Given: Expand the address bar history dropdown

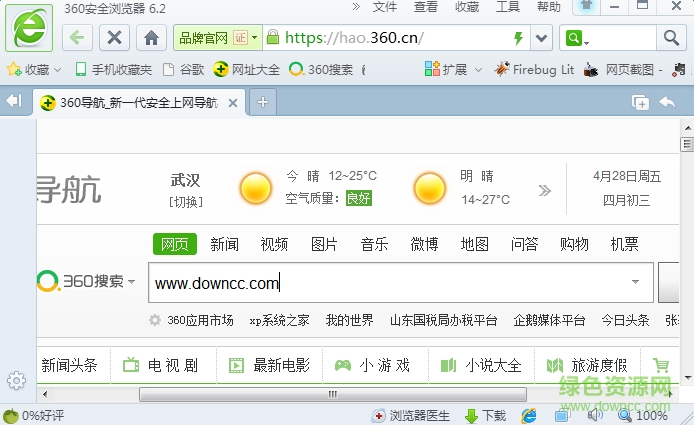Looking at the screenshot, I should pyautogui.click(x=542, y=38).
